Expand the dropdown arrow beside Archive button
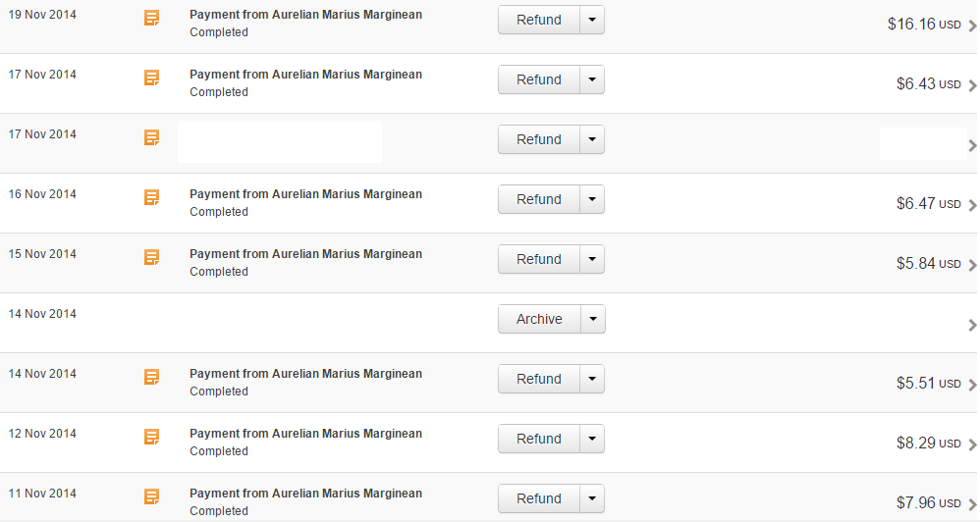The height and width of the screenshot is (522, 980). (593, 319)
